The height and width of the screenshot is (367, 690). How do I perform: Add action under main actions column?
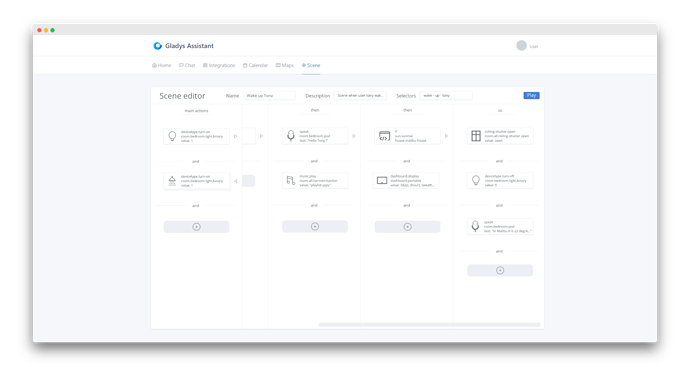coord(196,227)
